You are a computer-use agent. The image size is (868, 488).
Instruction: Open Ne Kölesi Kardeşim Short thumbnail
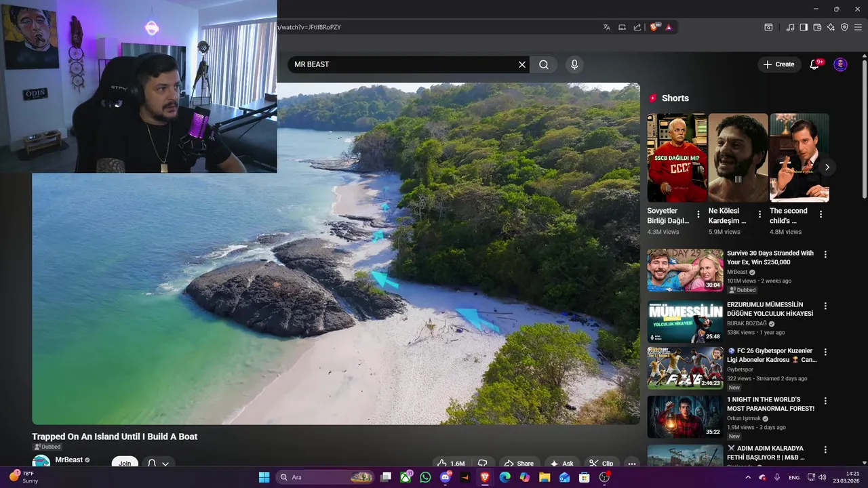point(738,158)
